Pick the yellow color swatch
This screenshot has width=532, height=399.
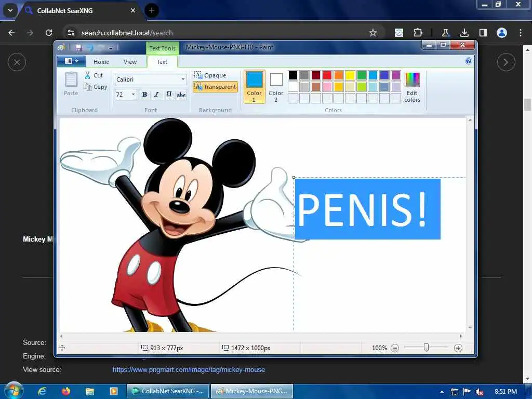click(350, 75)
